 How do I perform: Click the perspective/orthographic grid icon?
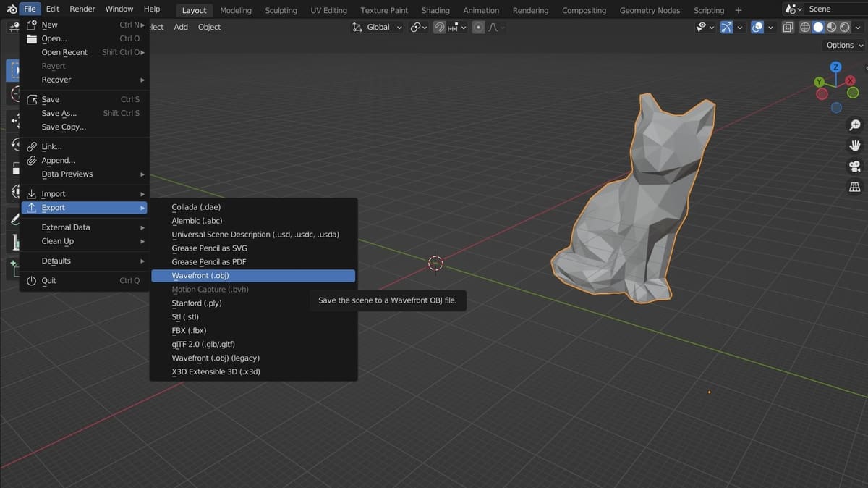click(854, 187)
